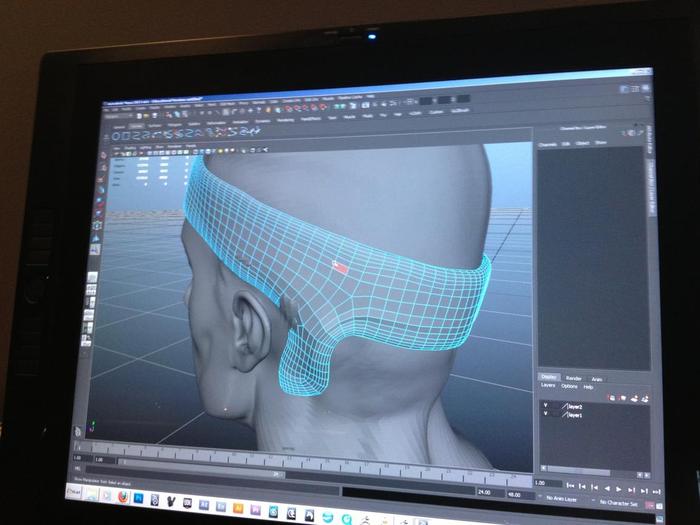Open Illustrator from the taskbar
This screenshot has width=700, height=525.
pyautogui.click(x=238, y=508)
